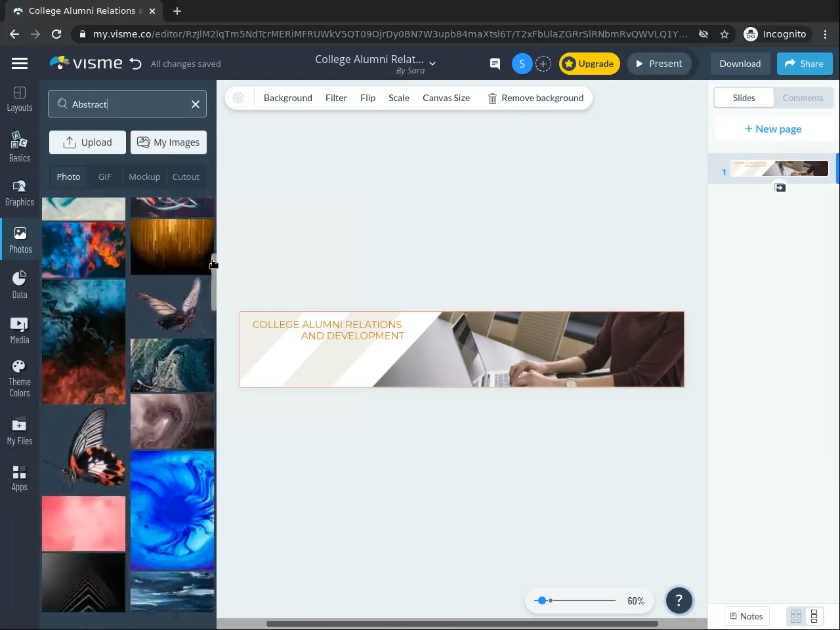Open the help question mark button
Image resolution: width=840 pixels, height=630 pixels.
tap(679, 600)
